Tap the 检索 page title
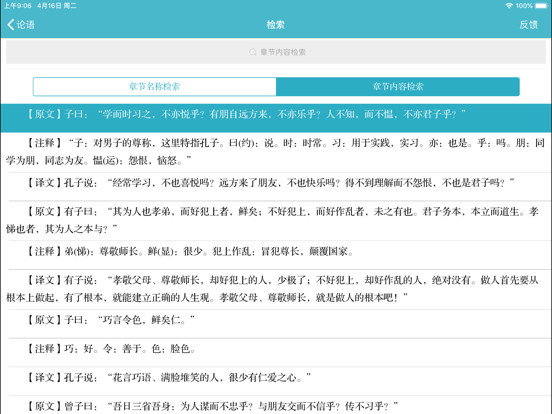552x414 pixels. [x=275, y=25]
